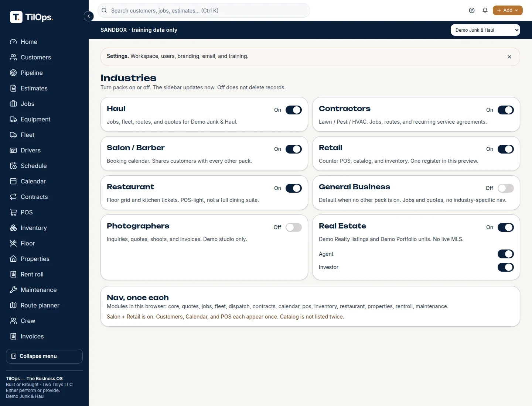Click the Collapse menu button

pos(44,356)
